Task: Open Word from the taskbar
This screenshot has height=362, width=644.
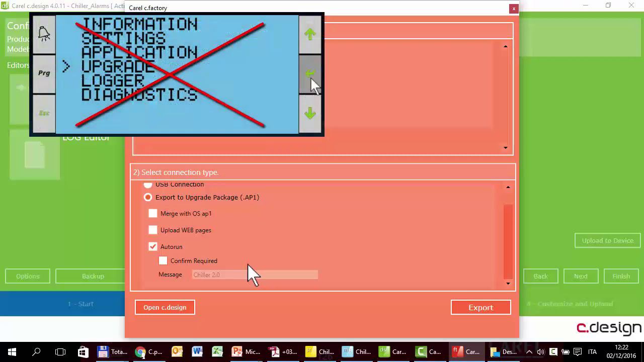Action: coord(197,352)
